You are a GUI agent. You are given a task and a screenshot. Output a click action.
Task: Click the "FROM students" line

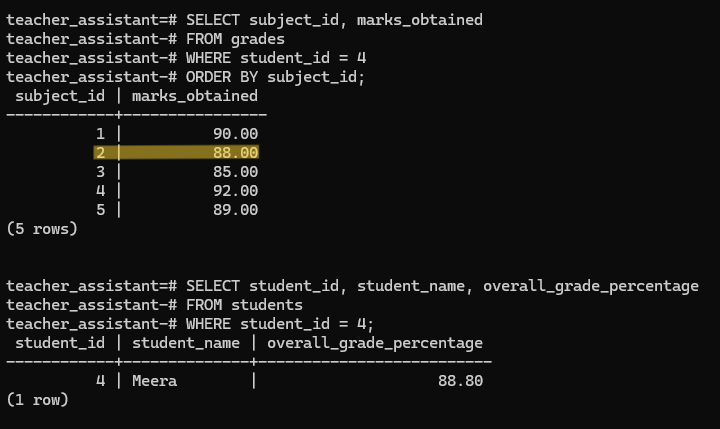coord(244,305)
